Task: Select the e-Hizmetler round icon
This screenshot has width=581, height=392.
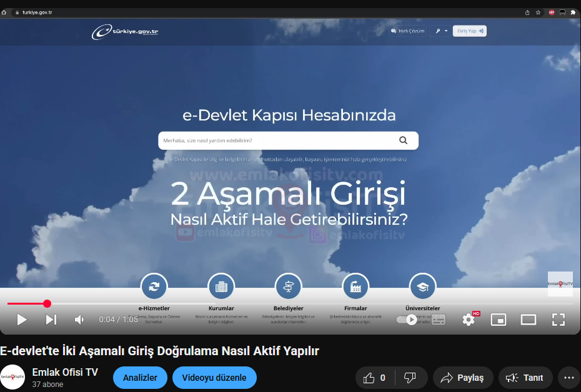Action: [154, 286]
